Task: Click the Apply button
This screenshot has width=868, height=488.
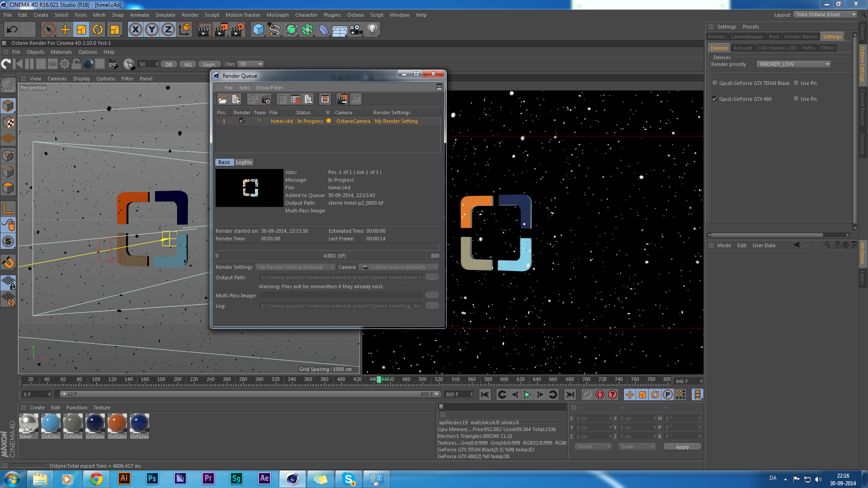Action: click(682, 447)
